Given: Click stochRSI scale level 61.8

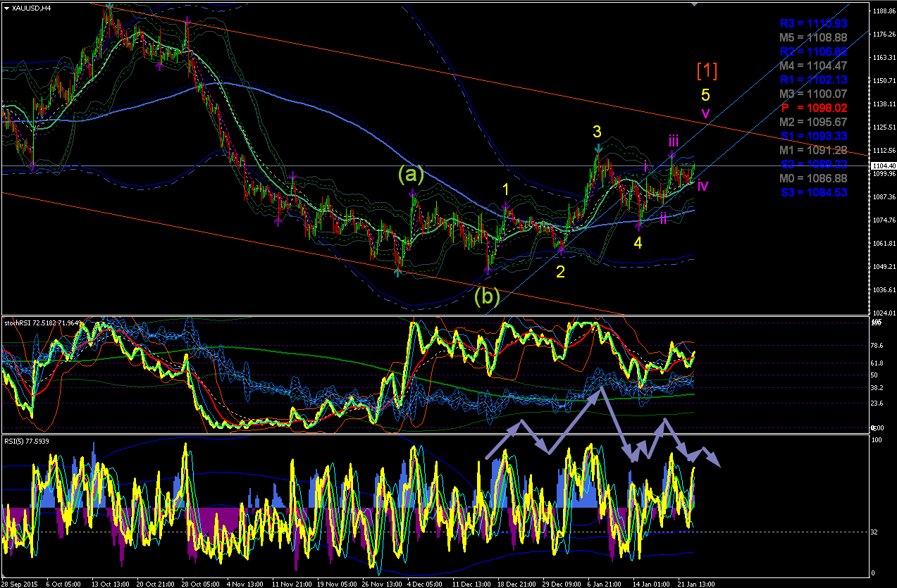Looking at the screenshot, I should pos(877,363).
